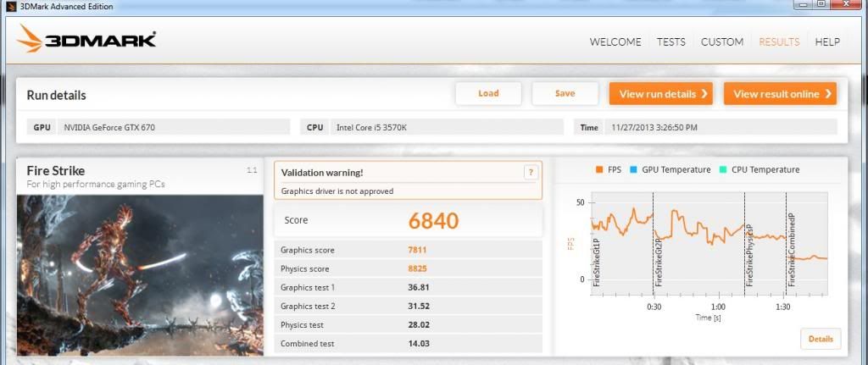
Task: Click the 3DMark title bar app icon
Action: pyautogui.click(x=8, y=6)
